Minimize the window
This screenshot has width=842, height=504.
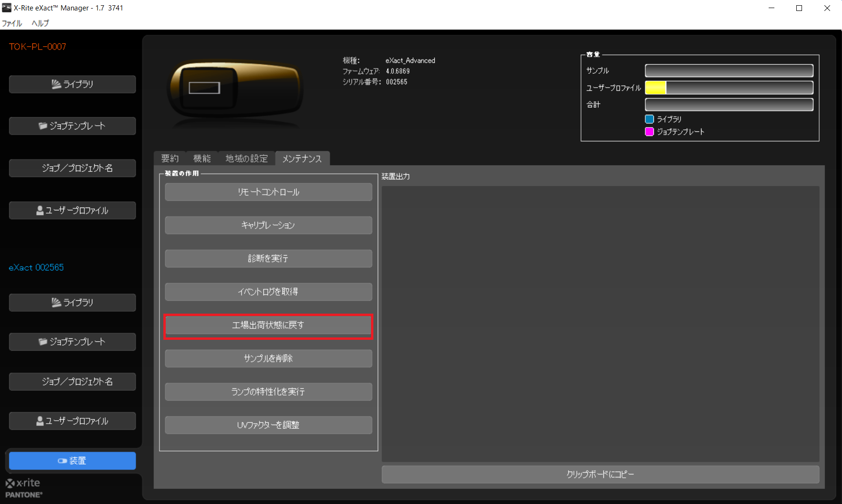(772, 8)
